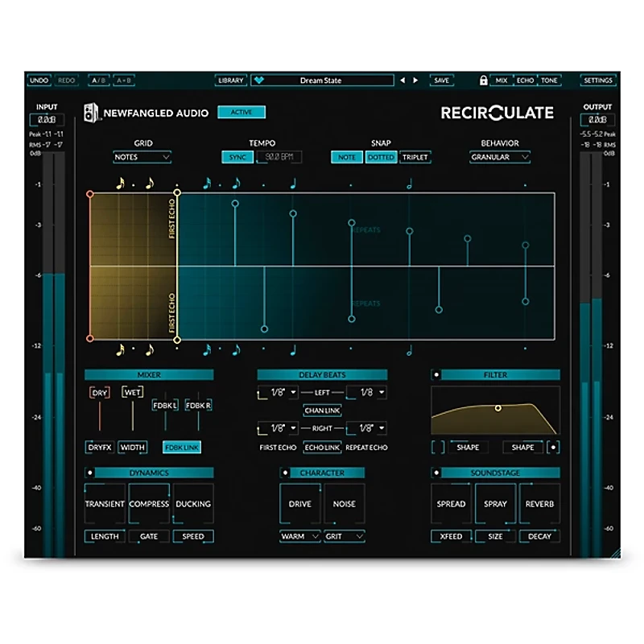Open the WARM drive type dropdown
The width and height of the screenshot is (644, 644).
point(299,536)
